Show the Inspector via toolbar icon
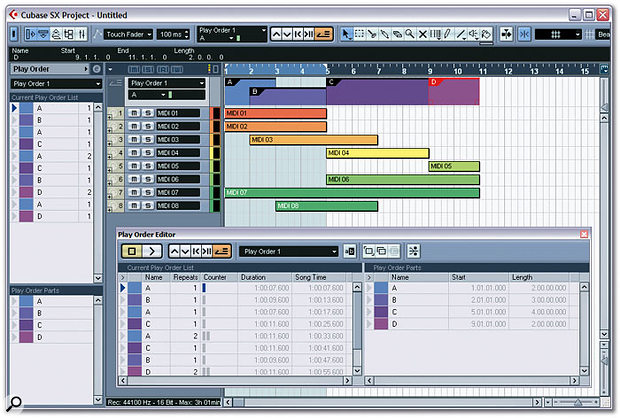The image size is (620, 418). point(30,34)
